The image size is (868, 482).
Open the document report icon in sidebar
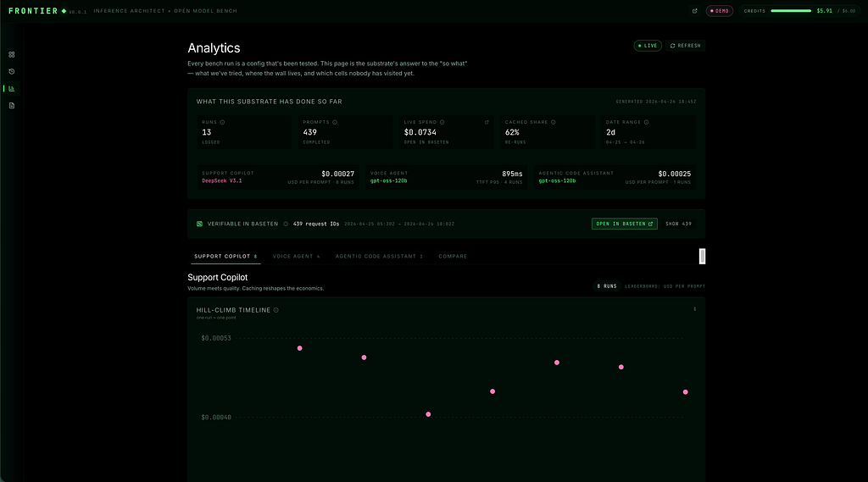pyautogui.click(x=12, y=106)
